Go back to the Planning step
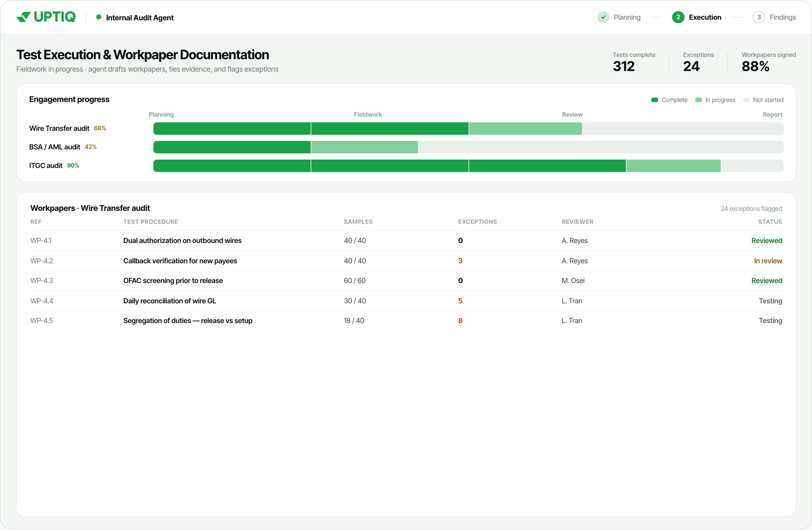Image resolution: width=812 pixels, height=530 pixels. tap(619, 17)
